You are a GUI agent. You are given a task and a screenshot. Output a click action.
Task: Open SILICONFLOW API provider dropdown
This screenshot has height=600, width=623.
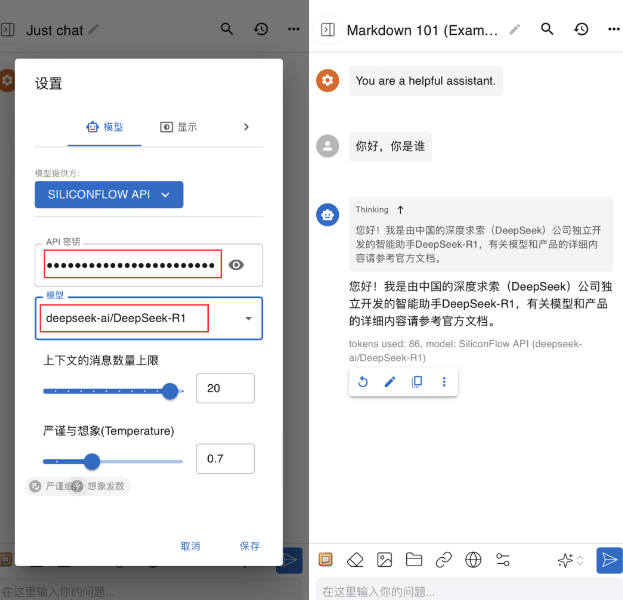[109, 194]
